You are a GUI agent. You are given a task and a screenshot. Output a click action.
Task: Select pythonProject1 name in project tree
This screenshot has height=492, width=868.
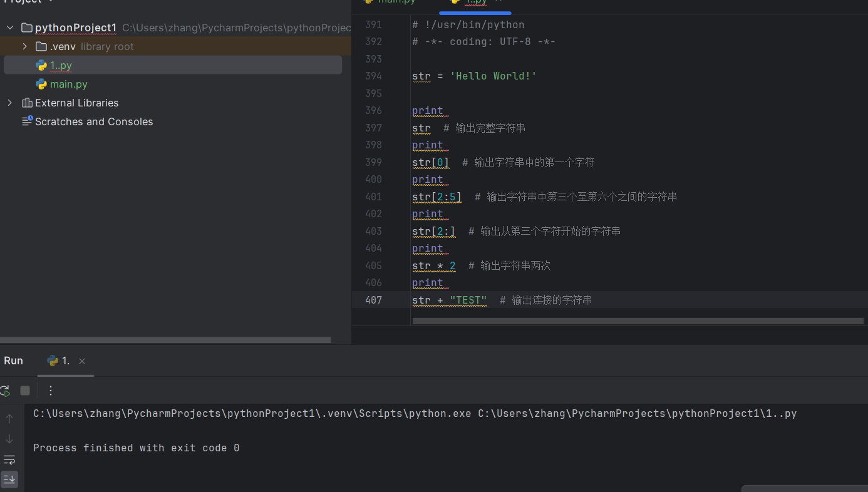(x=76, y=28)
